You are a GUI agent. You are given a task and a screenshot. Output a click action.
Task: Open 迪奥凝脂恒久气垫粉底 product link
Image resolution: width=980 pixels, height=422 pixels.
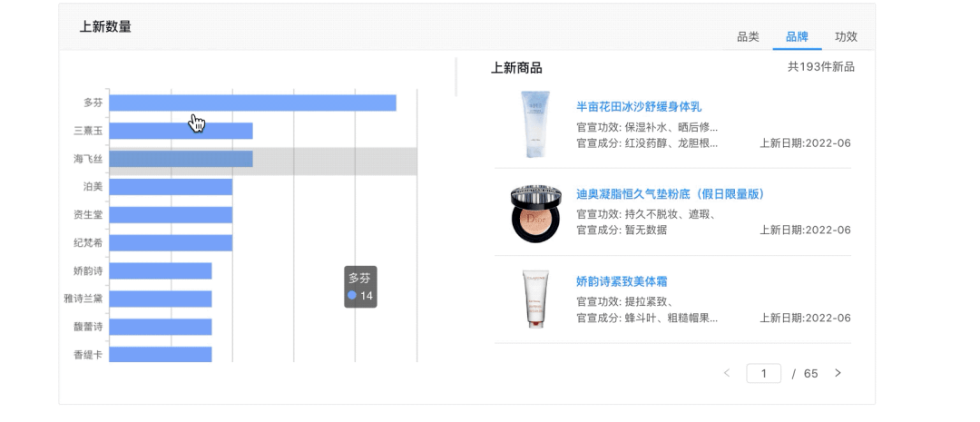[671, 194]
